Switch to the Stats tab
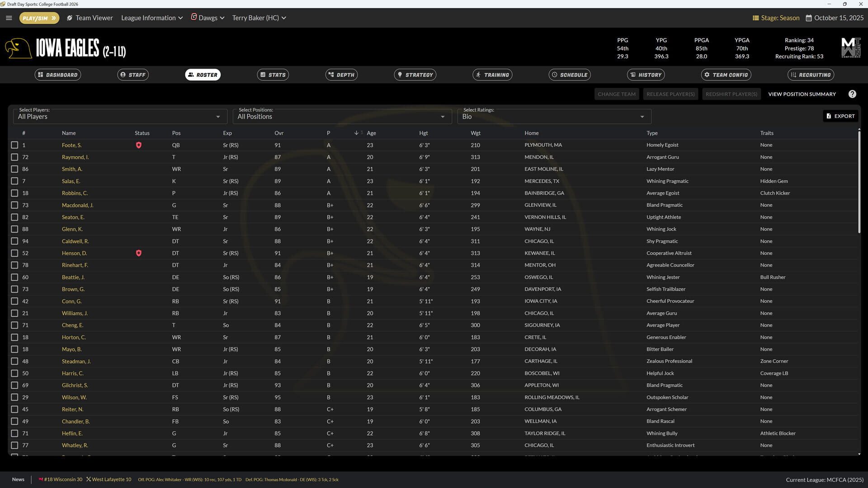 point(273,75)
